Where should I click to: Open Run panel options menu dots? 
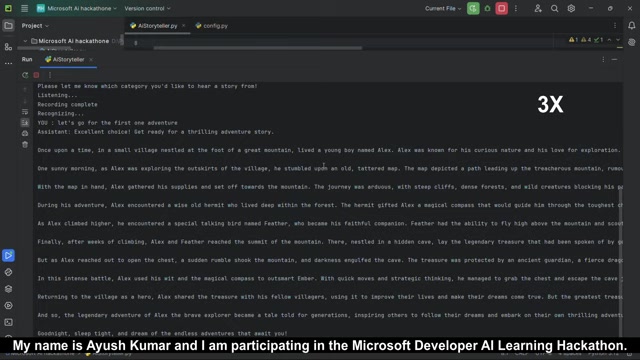coord(603,60)
